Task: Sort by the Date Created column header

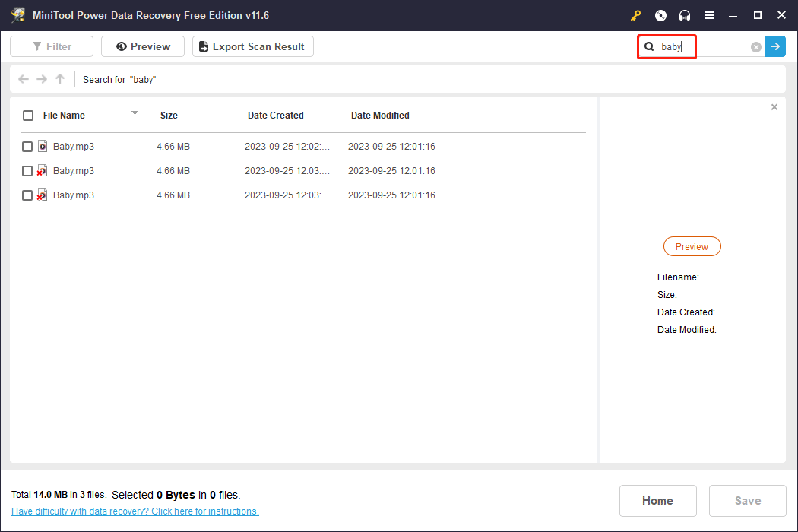Action: [x=276, y=116]
